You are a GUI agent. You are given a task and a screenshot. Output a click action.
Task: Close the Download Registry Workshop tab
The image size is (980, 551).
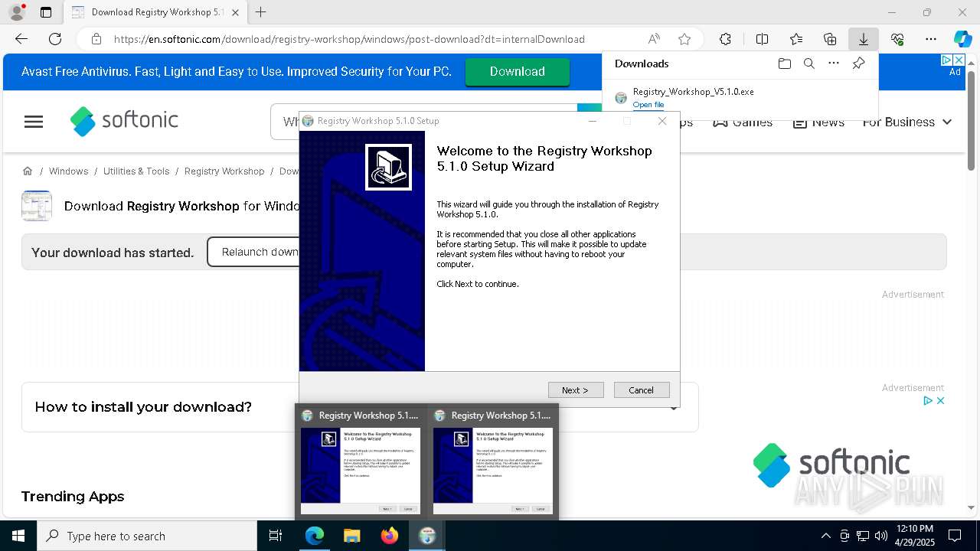(x=236, y=12)
